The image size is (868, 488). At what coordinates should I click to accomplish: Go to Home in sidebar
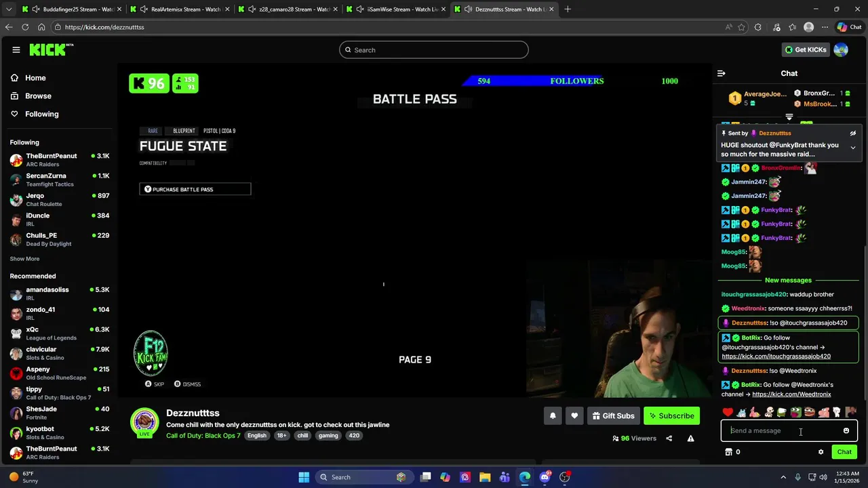28,78
